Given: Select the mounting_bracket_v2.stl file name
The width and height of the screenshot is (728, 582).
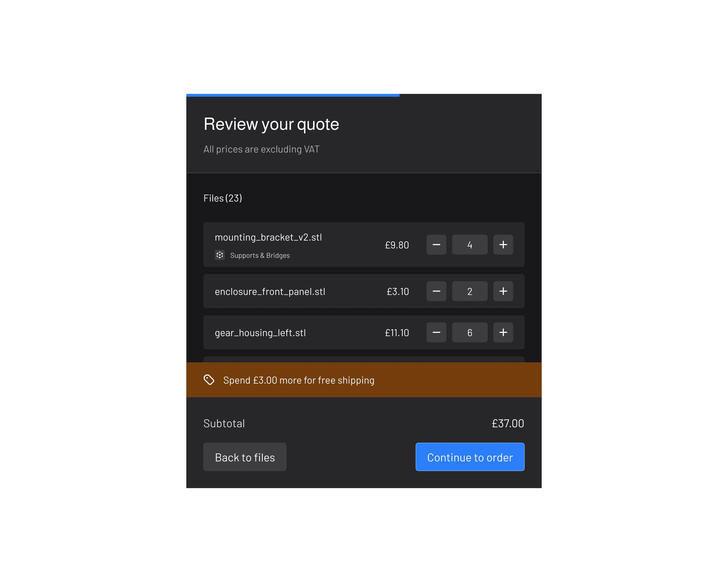Looking at the screenshot, I should tap(268, 238).
